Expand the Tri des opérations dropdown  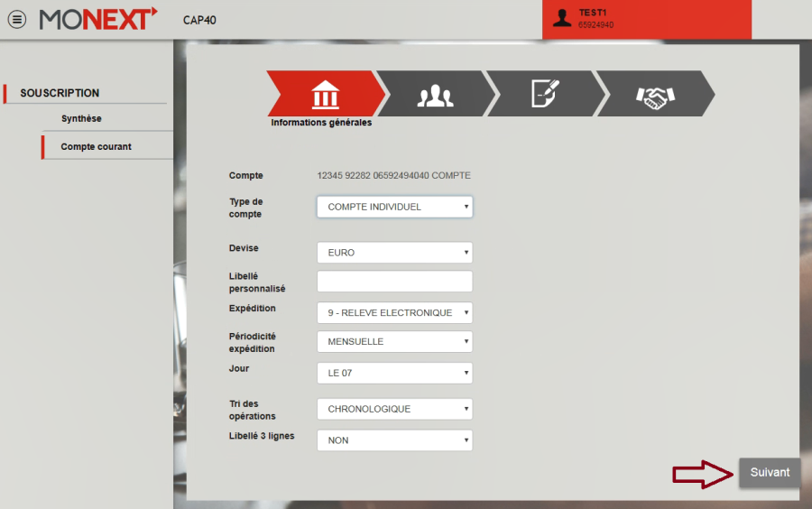point(394,409)
